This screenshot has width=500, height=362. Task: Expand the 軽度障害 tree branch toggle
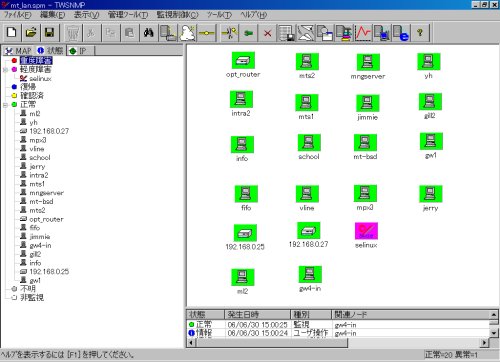click(x=5, y=70)
